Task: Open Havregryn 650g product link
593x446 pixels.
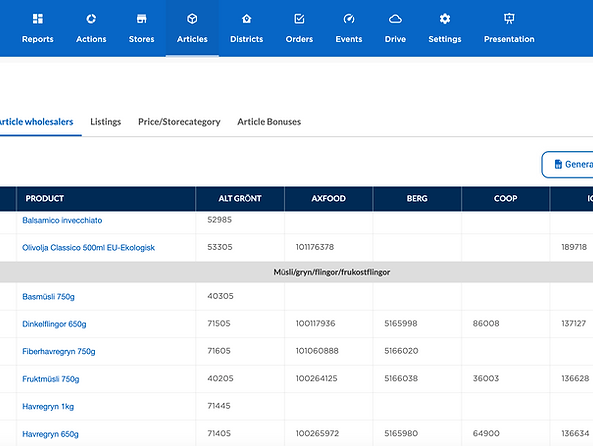Action: pos(50,434)
